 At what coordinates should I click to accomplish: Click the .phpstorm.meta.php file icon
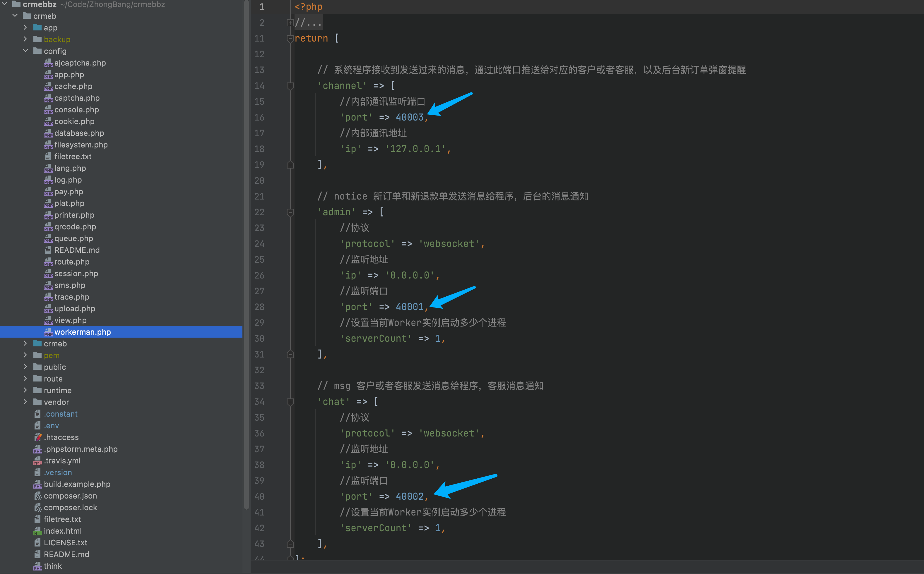37,449
